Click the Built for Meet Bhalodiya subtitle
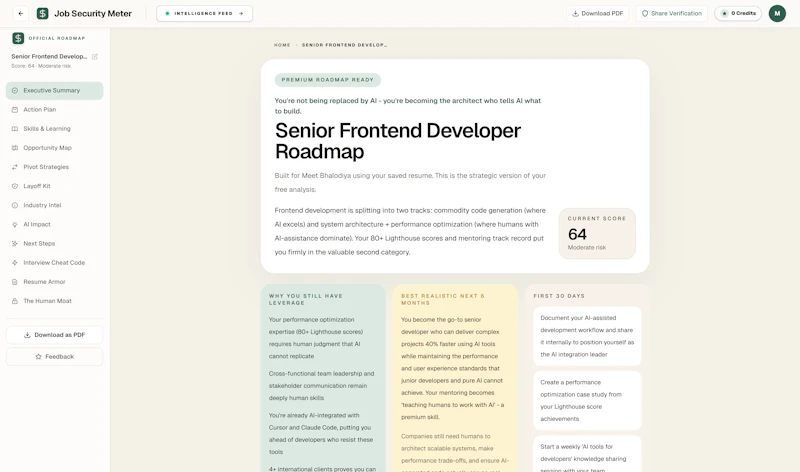 [410, 182]
